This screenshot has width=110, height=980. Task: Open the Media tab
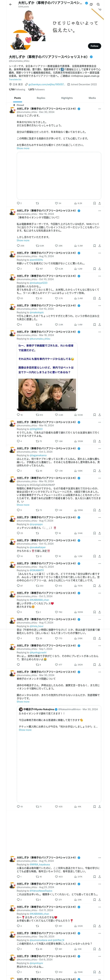pos(92,98)
